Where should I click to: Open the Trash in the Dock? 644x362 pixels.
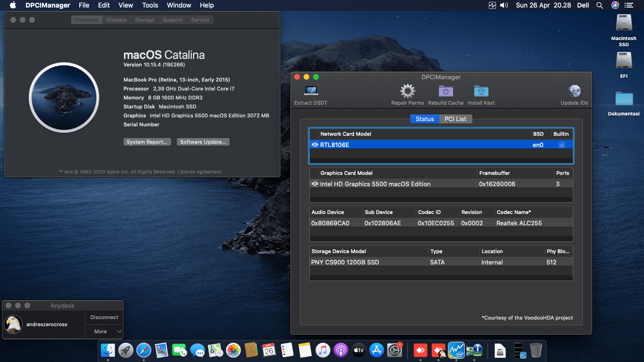pyautogui.click(x=536, y=350)
